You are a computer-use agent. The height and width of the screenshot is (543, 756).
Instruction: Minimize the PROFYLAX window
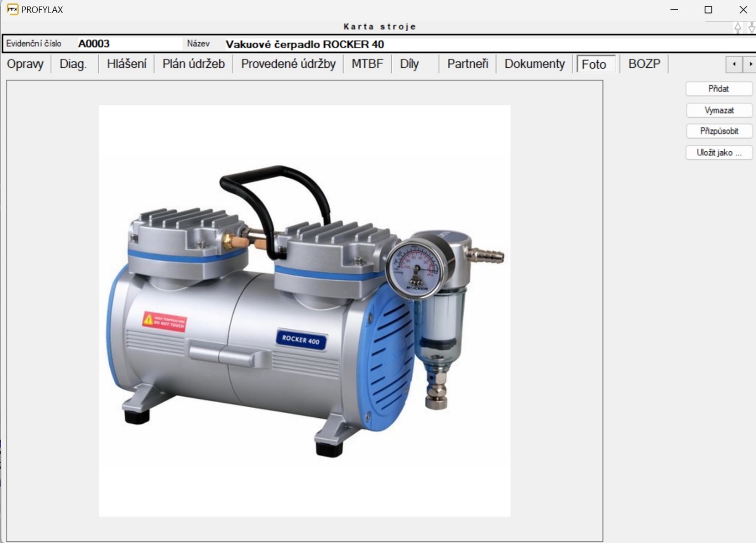tap(674, 9)
